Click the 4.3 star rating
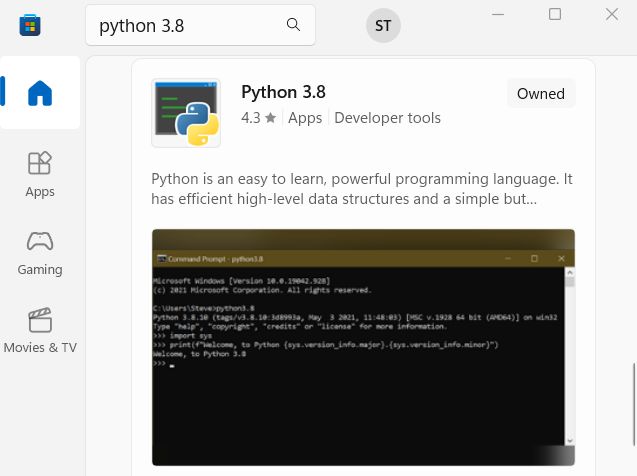The width and height of the screenshot is (637, 476). [x=258, y=118]
